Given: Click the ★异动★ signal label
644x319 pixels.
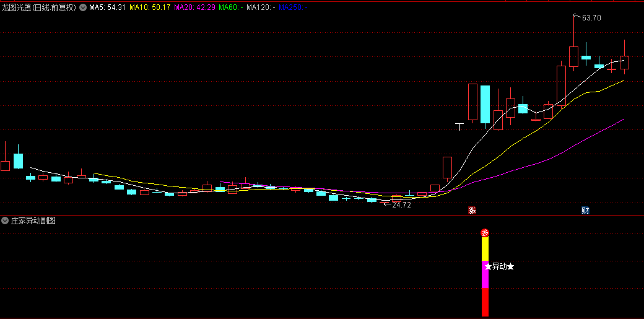Looking at the screenshot, I should click(500, 267).
